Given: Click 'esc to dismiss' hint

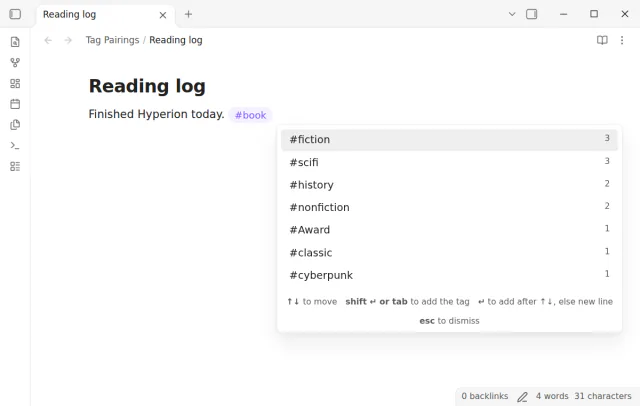Looking at the screenshot, I should 449,321.
